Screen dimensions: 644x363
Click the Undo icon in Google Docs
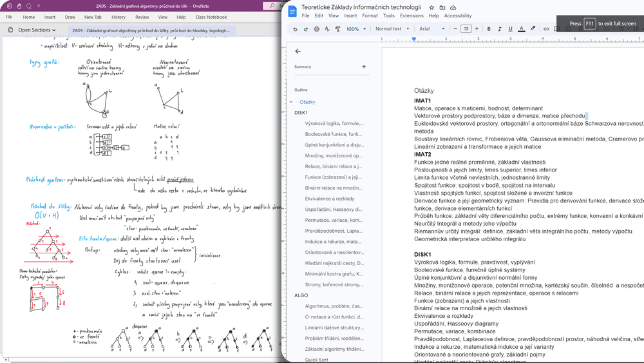(x=295, y=29)
